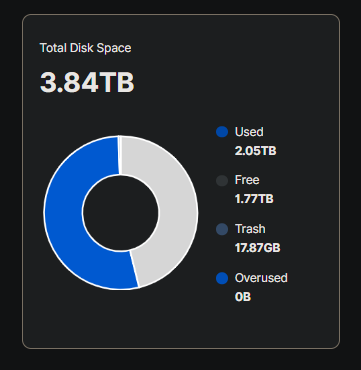The height and width of the screenshot is (370, 361).
Task: Click the thin trash sliver atop donut
Action: click(x=119, y=155)
